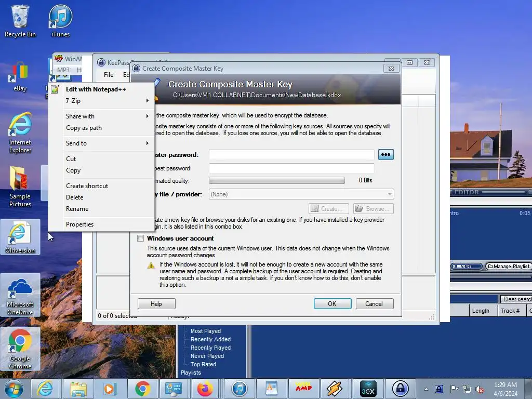Open Chrome from the taskbar
Viewport: 532px width, 399px height.
pyautogui.click(x=142, y=389)
